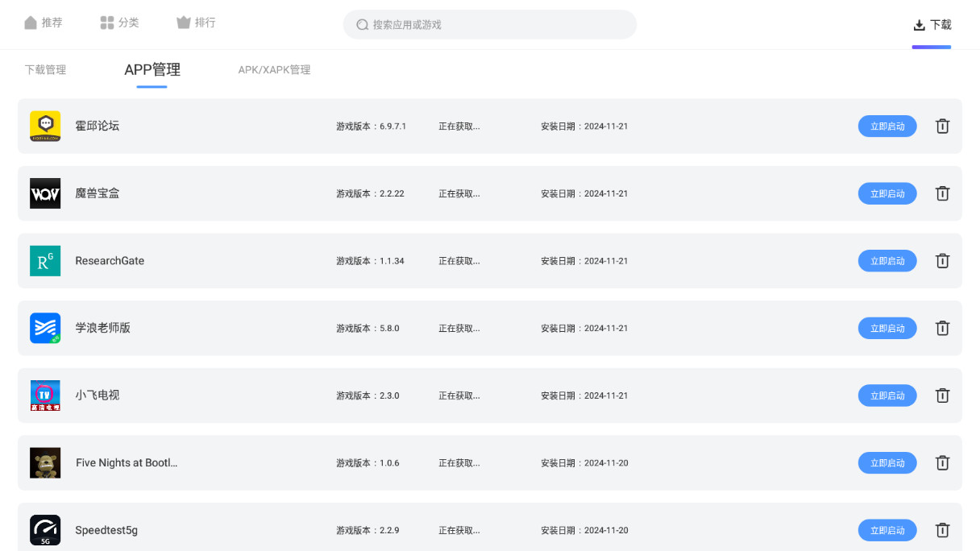Viewport: 980px width, 551px height.
Task: Delete 学浪老师版 with its trash icon
Action: click(942, 328)
